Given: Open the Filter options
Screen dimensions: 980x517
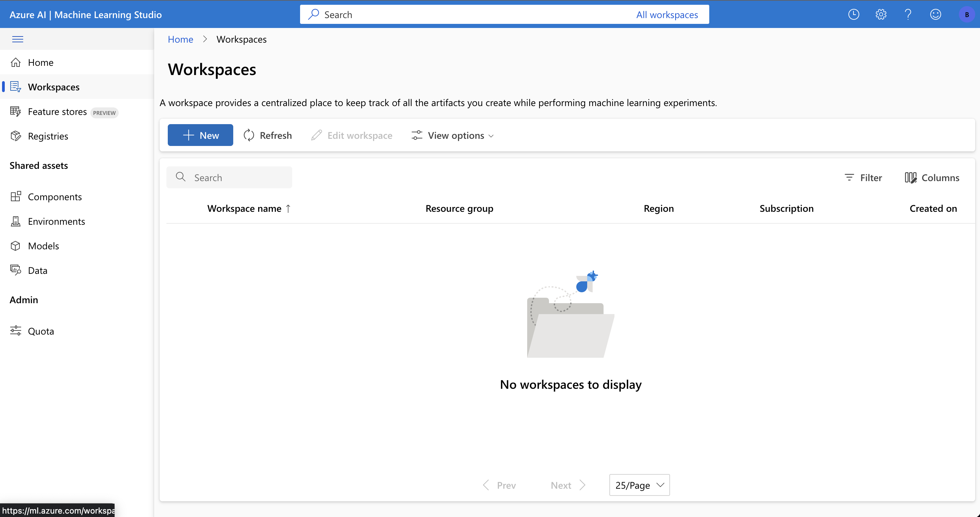Looking at the screenshot, I should point(863,178).
